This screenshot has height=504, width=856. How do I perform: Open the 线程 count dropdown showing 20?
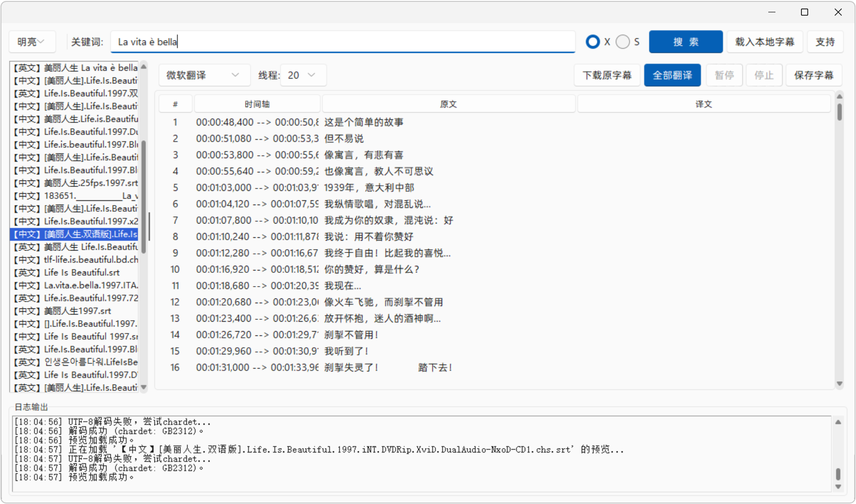tap(303, 75)
